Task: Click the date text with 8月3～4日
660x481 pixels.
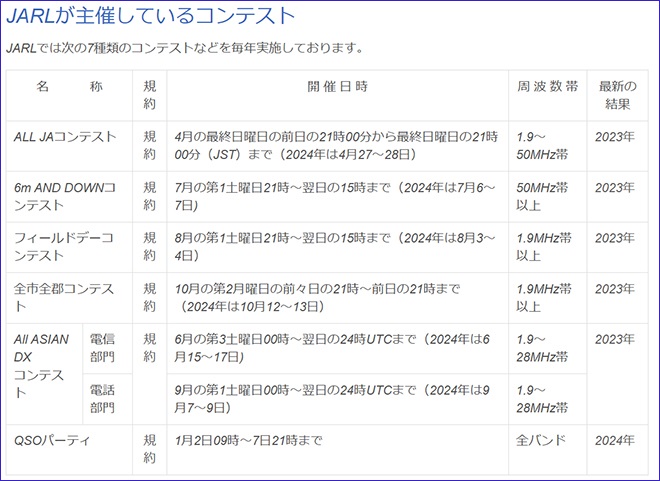Action: click(x=335, y=247)
